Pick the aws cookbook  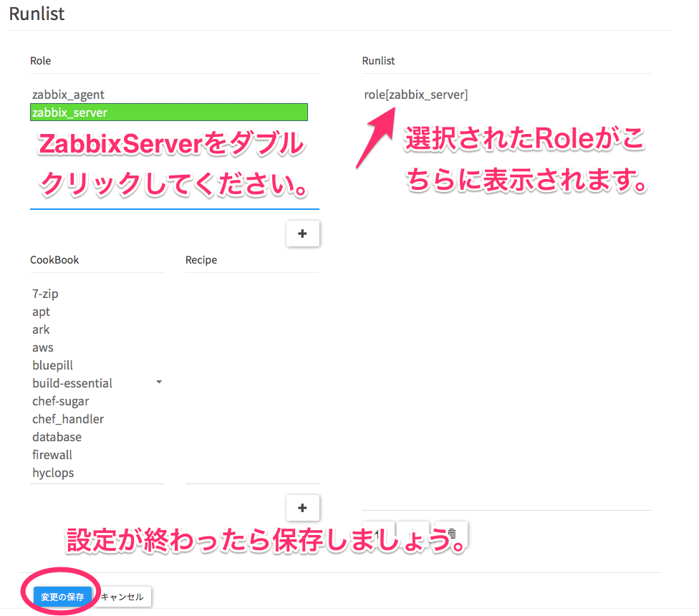pyautogui.click(x=43, y=347)
